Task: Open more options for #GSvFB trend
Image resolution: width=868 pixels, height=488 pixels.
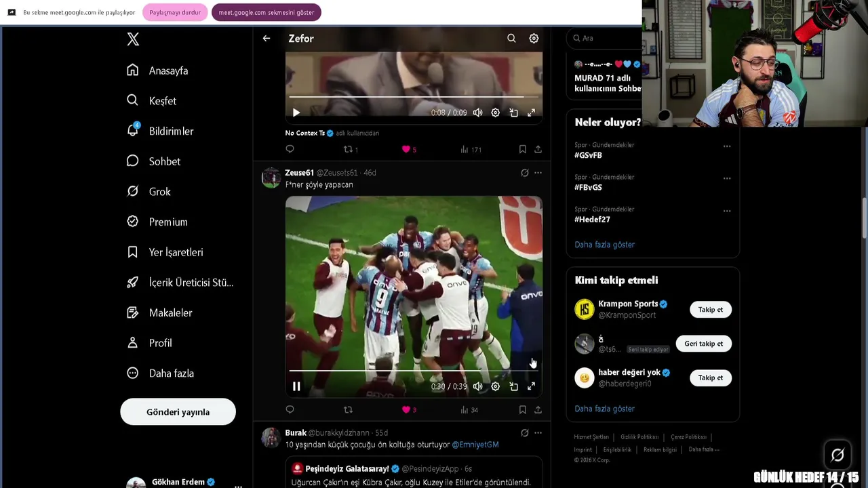Action: click(727, 146)
